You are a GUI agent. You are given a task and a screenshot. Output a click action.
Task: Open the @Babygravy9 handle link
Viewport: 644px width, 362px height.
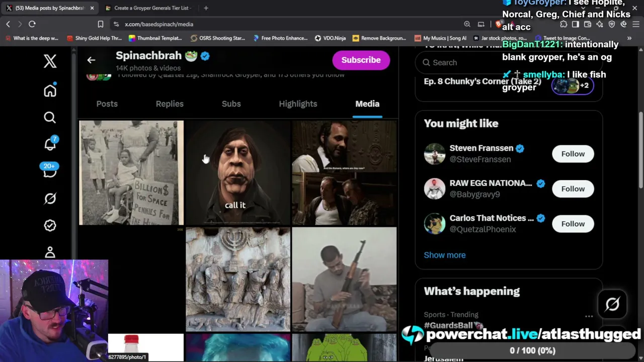click(475, 194)
